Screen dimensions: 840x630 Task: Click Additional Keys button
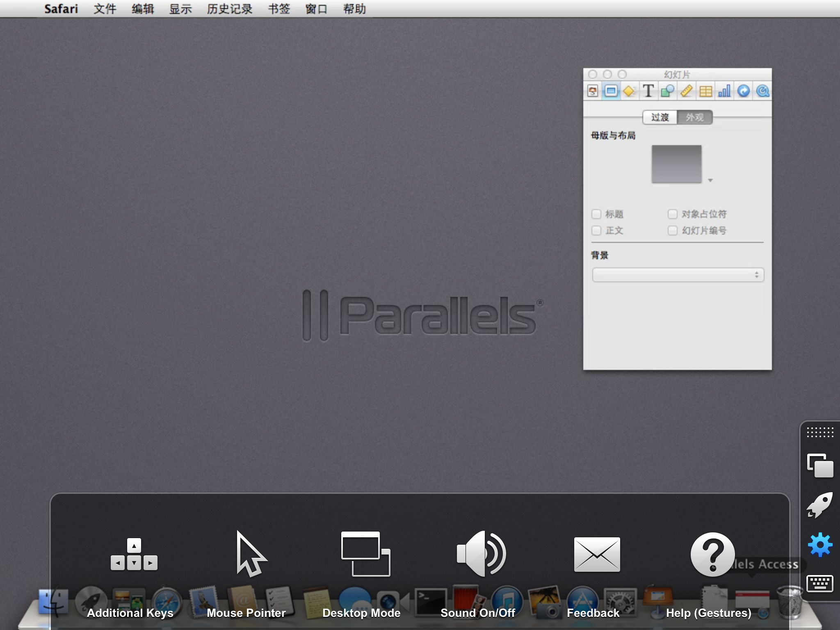(134, 555)
